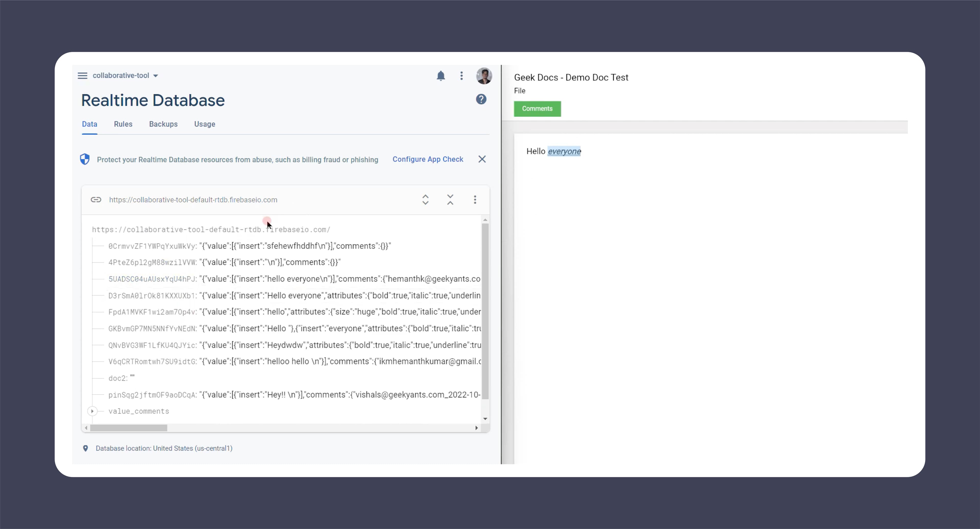Dismiss the App Check banner
980x529 pixels.
[x=482, y=159]
